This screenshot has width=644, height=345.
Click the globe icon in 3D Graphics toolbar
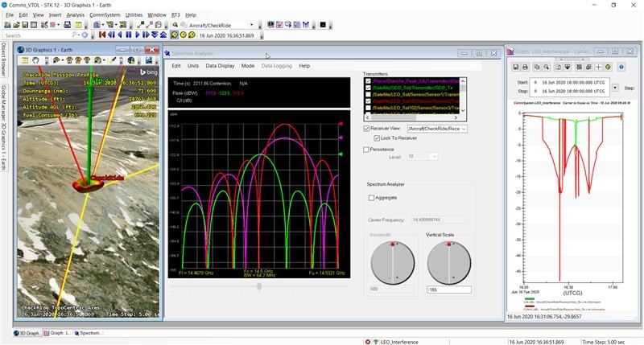pyautogui.click(x=131, y=60)
